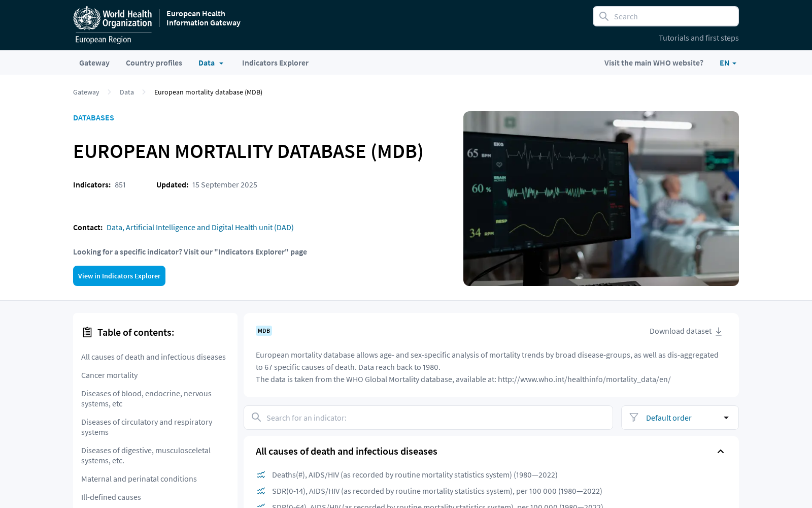Click the Download dataset arrow icon
This screenshot has height=508, width=812.
(x=719, y=331)
